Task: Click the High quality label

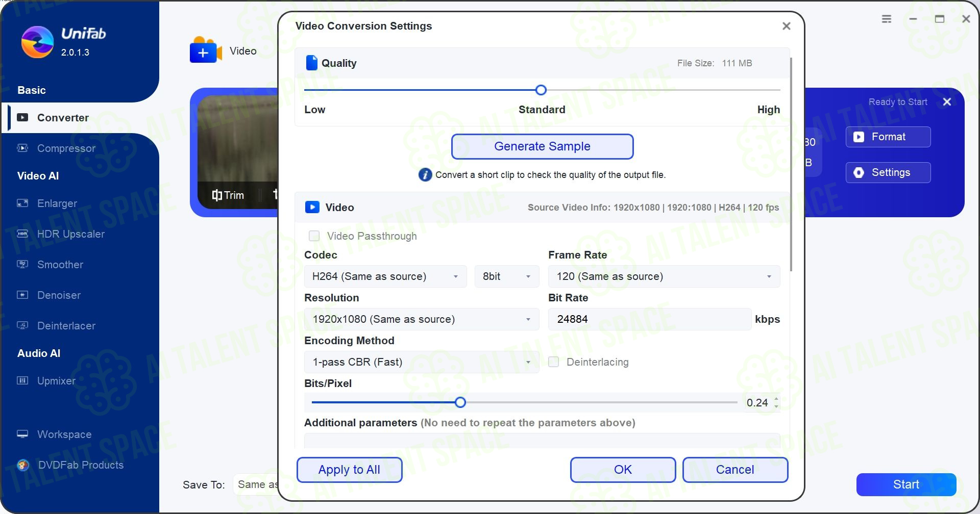Action: [768, 110]
